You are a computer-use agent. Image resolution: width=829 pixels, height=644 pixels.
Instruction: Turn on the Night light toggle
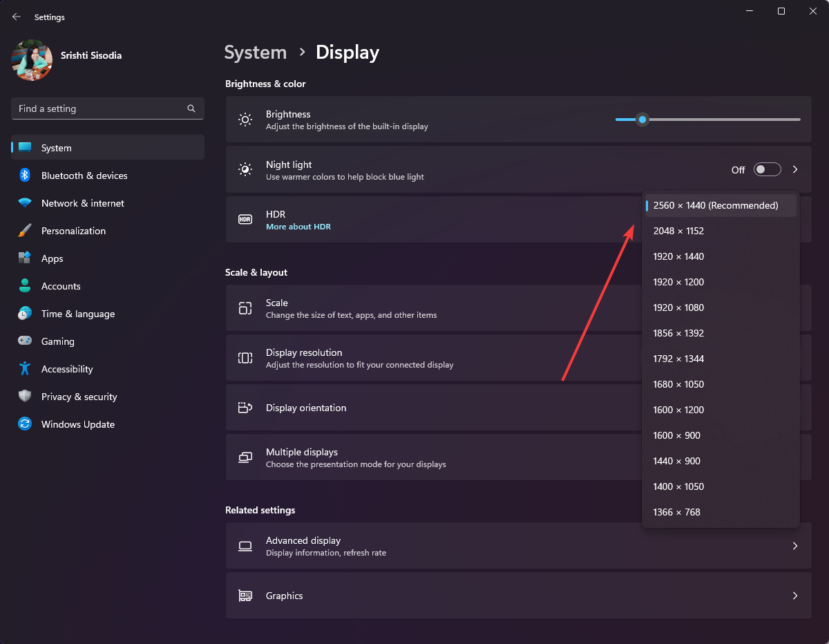click(x=767, y=169)
